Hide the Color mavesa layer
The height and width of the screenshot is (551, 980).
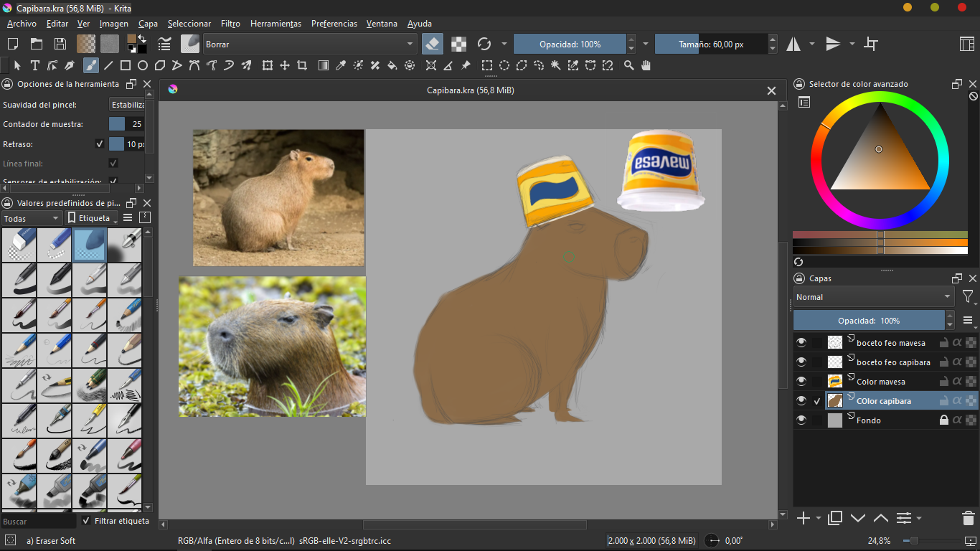pos(801,381)
